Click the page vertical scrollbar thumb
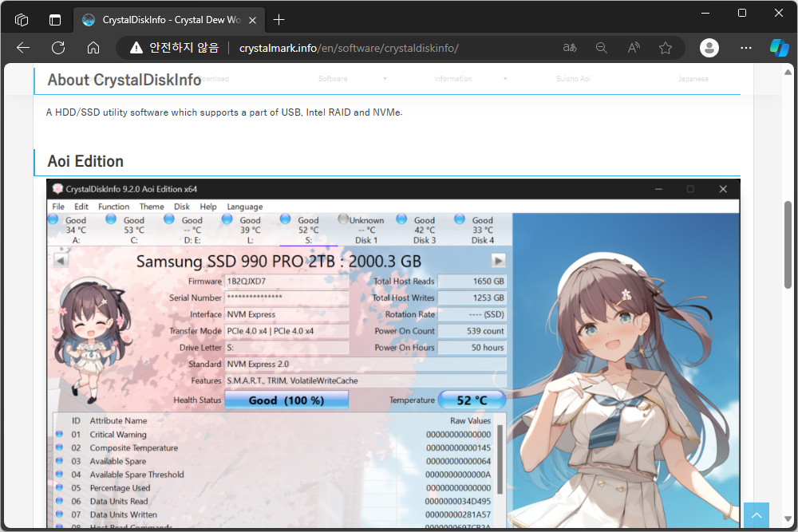Screen dimensions: 798x532 click(788, 245)
